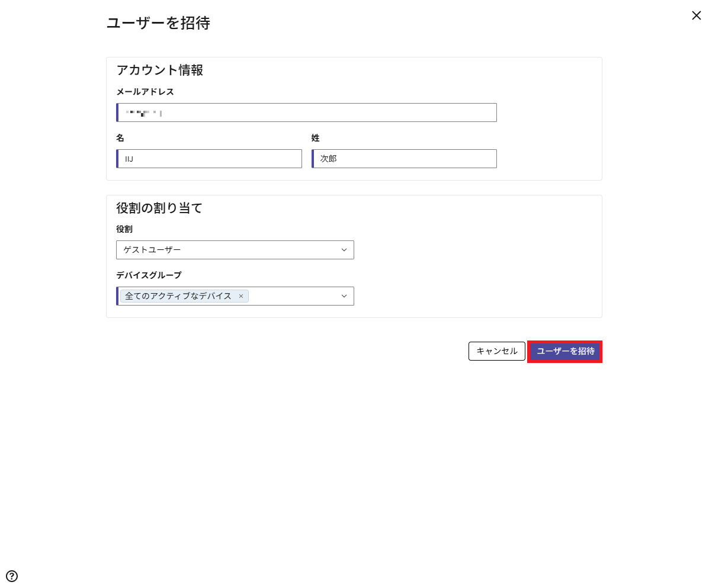709x588 pixels.
Task: Remove the 全てのアクティブなデバイス tag
Action: point(241,296)
